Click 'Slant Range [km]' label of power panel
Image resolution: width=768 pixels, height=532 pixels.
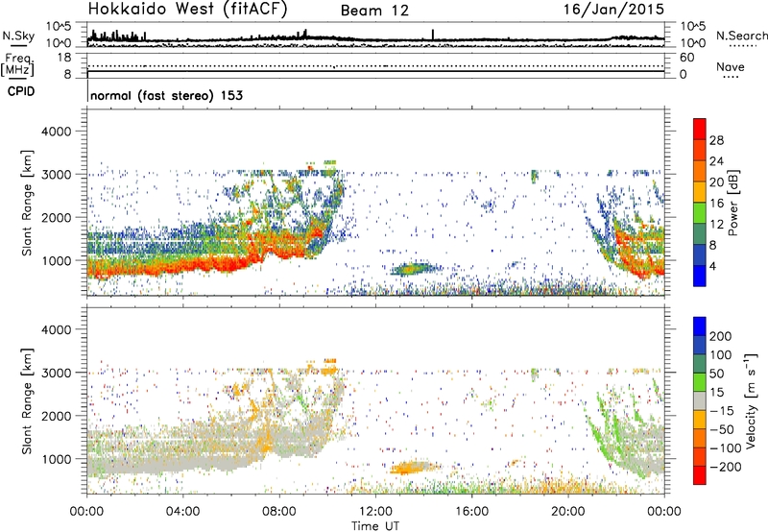click(28, 203)
